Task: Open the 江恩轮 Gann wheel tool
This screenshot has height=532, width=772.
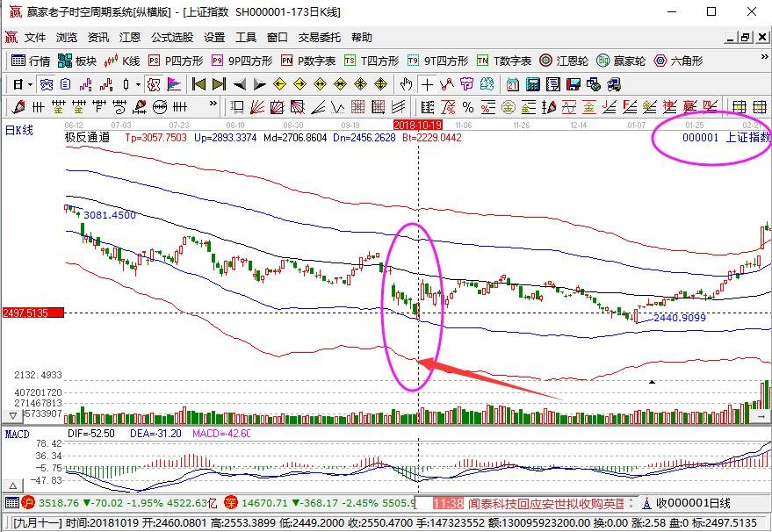Action: click(x=564, y=61)
